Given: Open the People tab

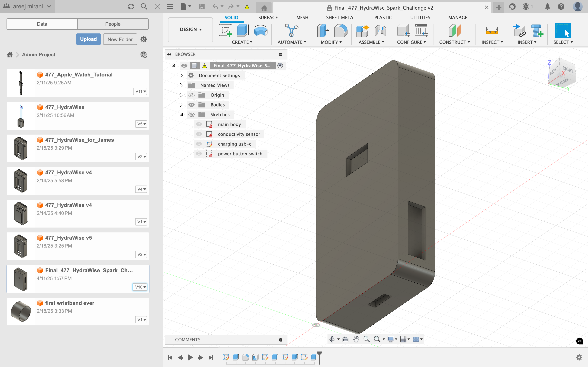Looking at the screenshot, I should tap(113, 24).
